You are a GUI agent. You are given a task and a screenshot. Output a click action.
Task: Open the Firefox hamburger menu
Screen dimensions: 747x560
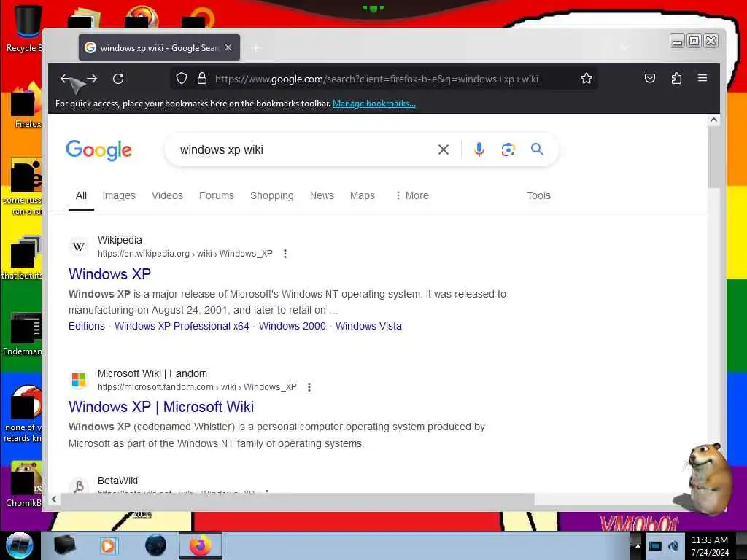pos(703,77)
